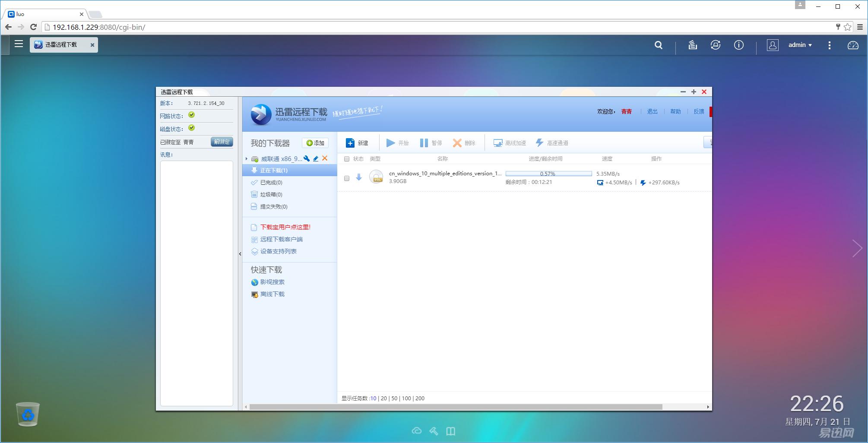Click the wrench settings icon beside 威联通 device

(x=307, y=158)
